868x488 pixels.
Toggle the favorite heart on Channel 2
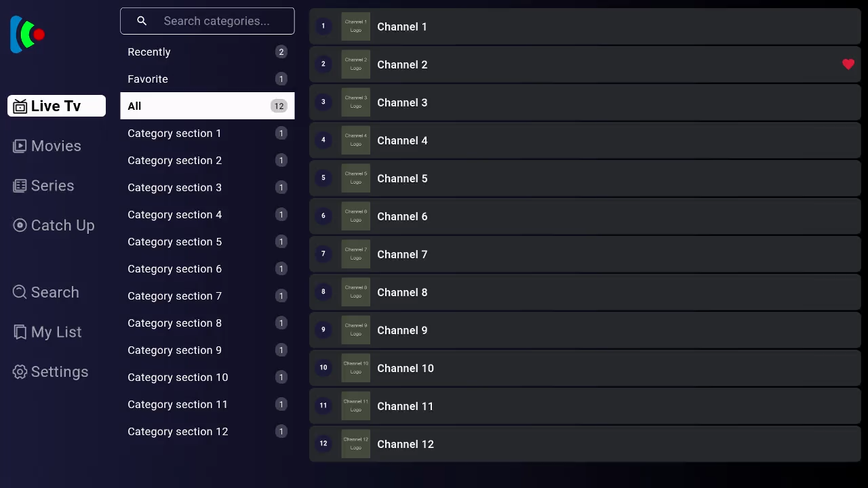point(848,64)
